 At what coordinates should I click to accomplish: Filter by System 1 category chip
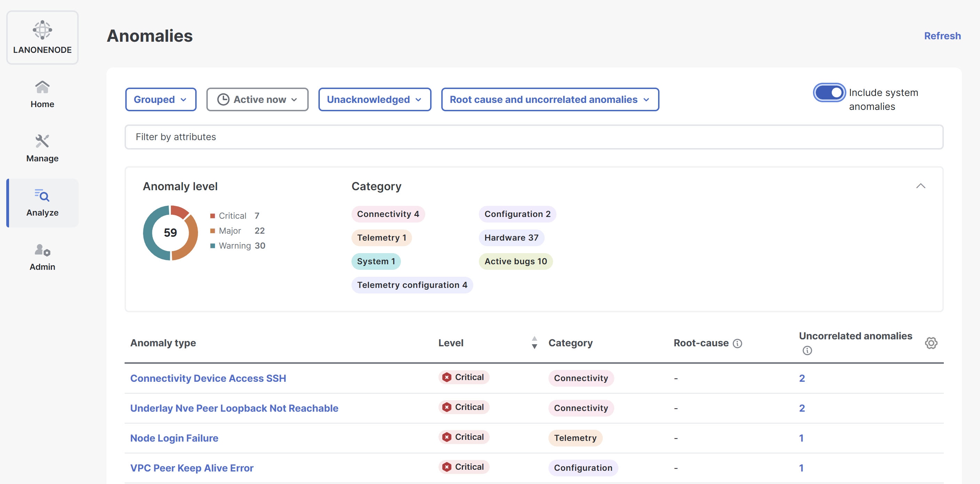click(376, 261)
